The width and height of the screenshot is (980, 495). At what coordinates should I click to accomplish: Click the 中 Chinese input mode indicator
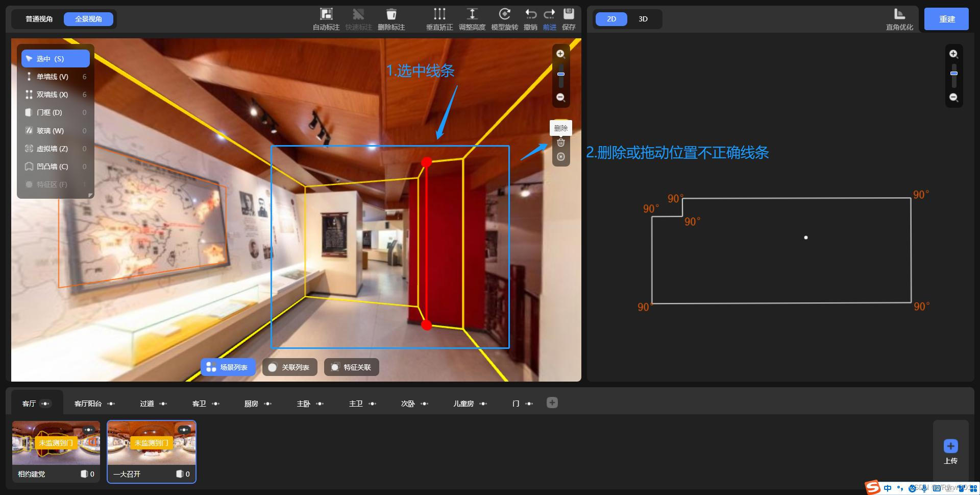[888, 488]
